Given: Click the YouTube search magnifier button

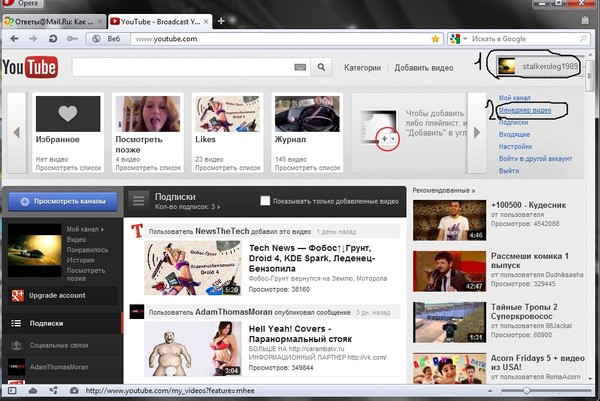Looking at the screenshot, I should (x=321, y=67).
